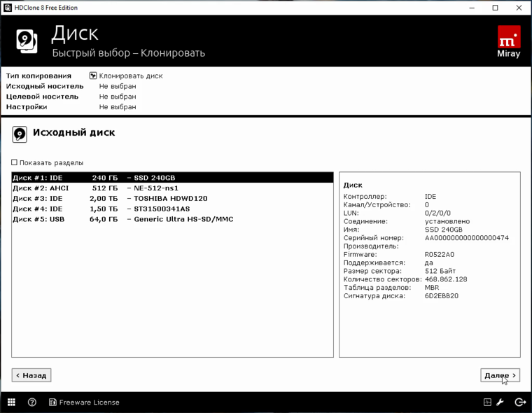Click the source disk icon beside Исходный диск

click(x=20, y=134)
